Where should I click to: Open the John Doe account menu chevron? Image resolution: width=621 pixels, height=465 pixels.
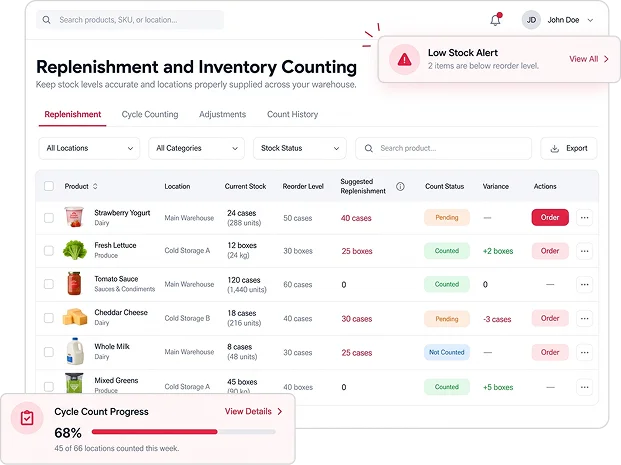pyautogui.click(x=590, y=20)
